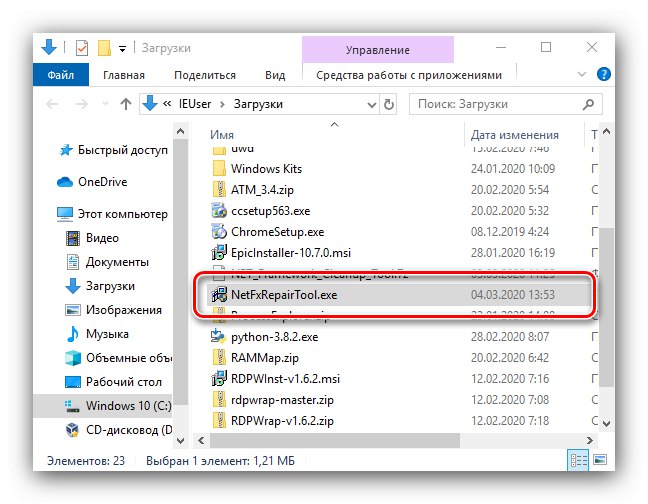Select the RDPWInst-v1.6.2.msi file
The width and height of the screenshot is (648, 504).
(x=285, y=379)
